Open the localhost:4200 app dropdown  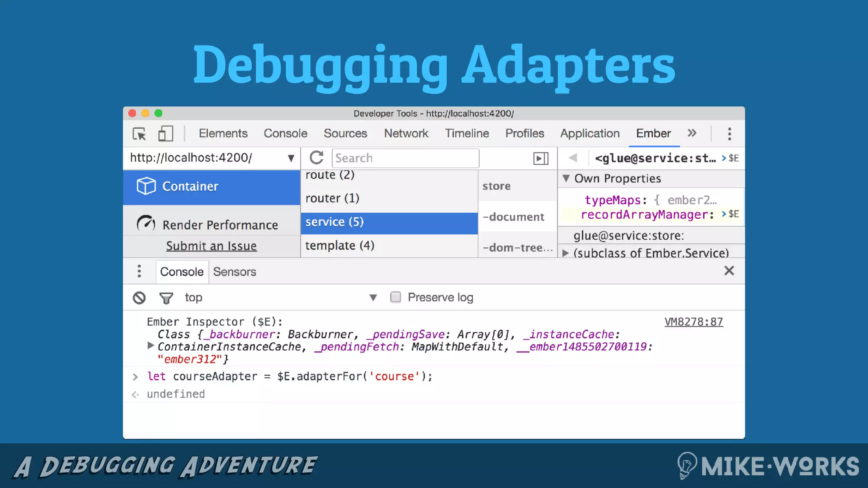211,158
